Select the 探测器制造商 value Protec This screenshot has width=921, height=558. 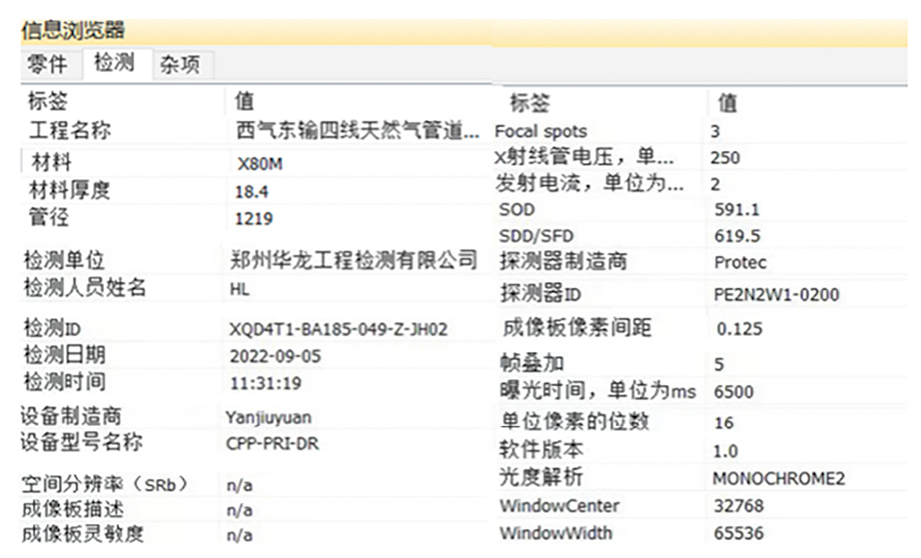click(x=741, y=262)
